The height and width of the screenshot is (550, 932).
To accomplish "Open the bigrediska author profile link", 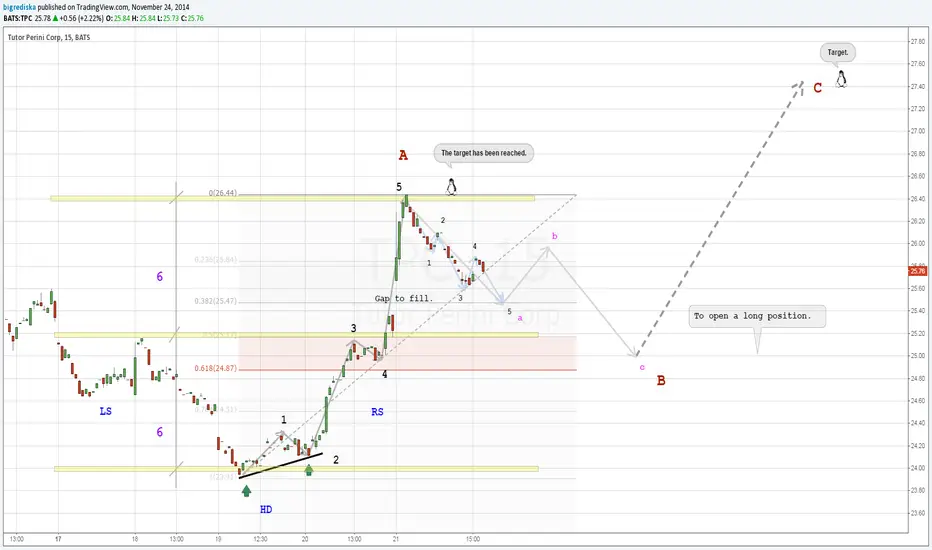I will pyautogui.click(x=20, y=7).
